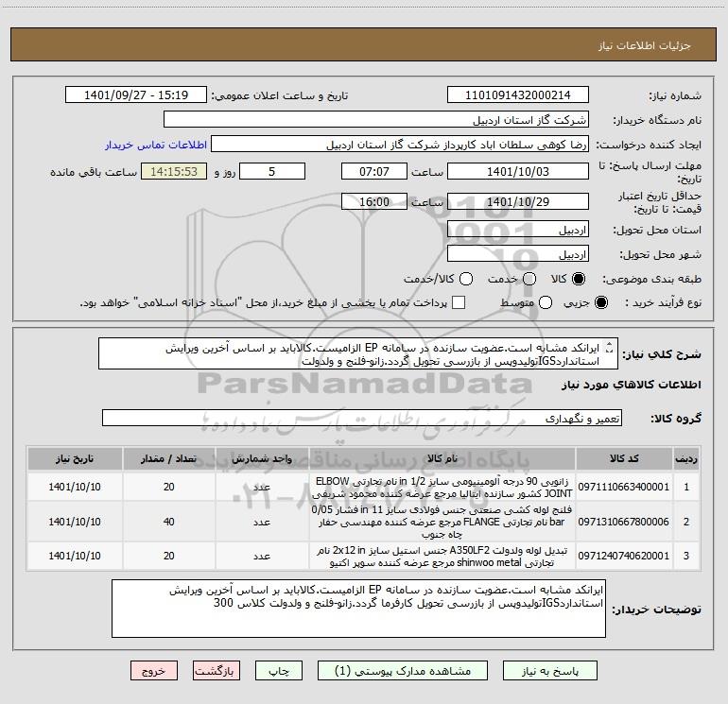Click the request creator field

point(400,145)
